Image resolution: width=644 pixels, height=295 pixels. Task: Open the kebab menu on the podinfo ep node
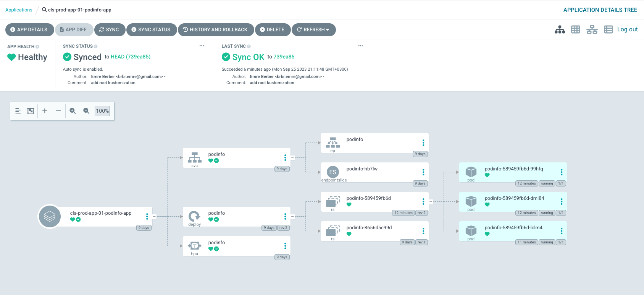pyautogui.click(x=423, y=143)
